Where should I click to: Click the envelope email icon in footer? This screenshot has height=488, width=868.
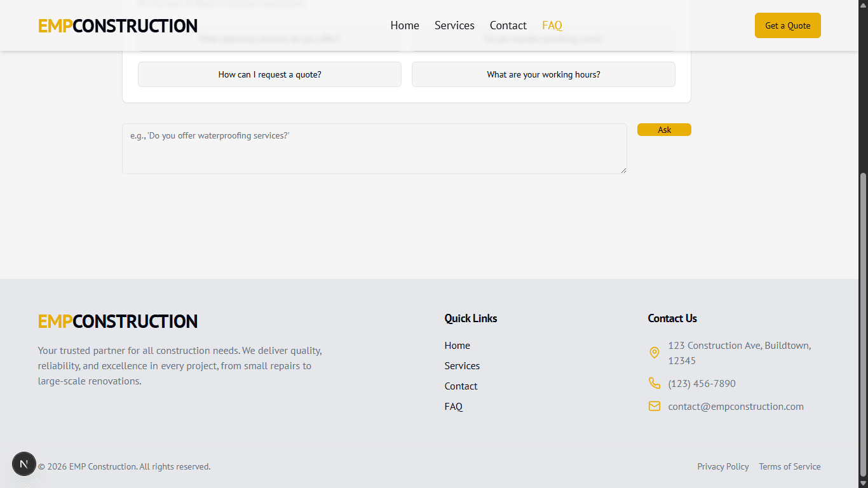click(x=654, y=406)
